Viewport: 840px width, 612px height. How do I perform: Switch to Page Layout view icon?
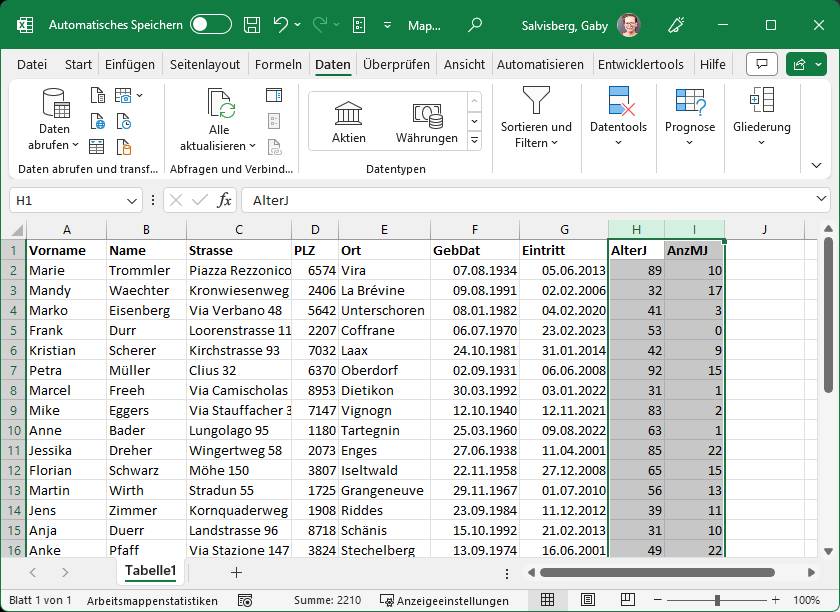587,600
